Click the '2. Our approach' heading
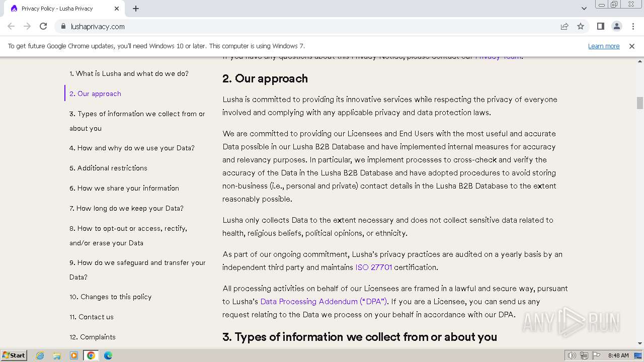 (265, 78)
